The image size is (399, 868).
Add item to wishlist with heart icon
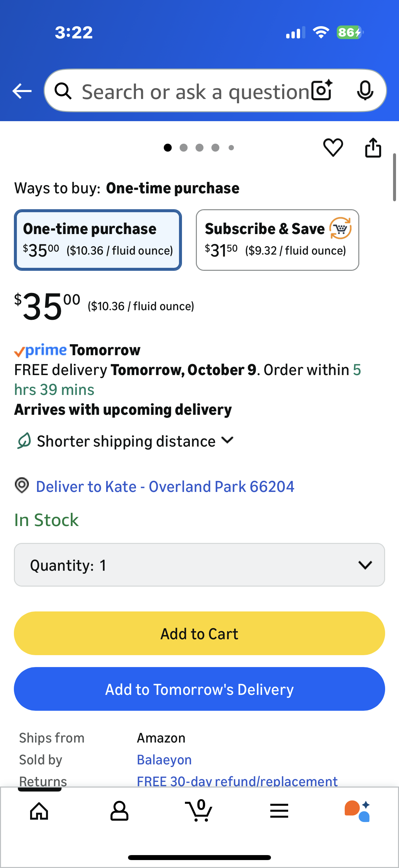(333, 148)
